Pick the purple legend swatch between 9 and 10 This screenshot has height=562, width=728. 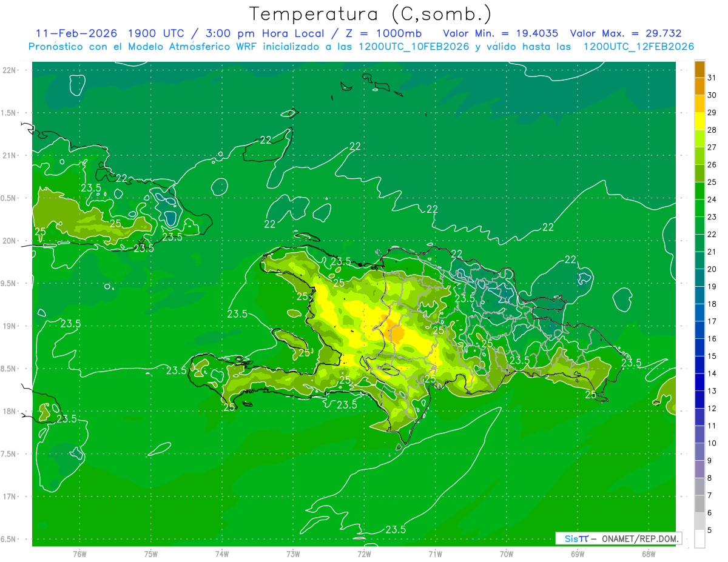coord(699,451)
